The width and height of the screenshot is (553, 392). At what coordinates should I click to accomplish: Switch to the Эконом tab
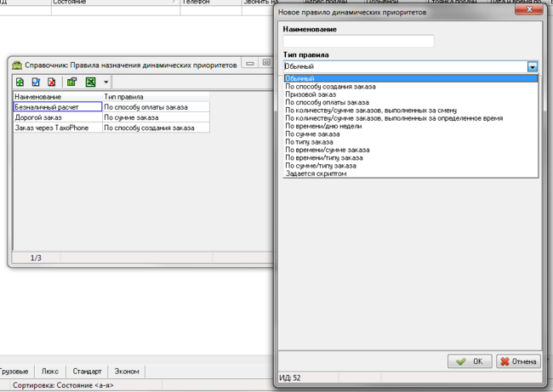pyautogui.click(x=127, y=372)
